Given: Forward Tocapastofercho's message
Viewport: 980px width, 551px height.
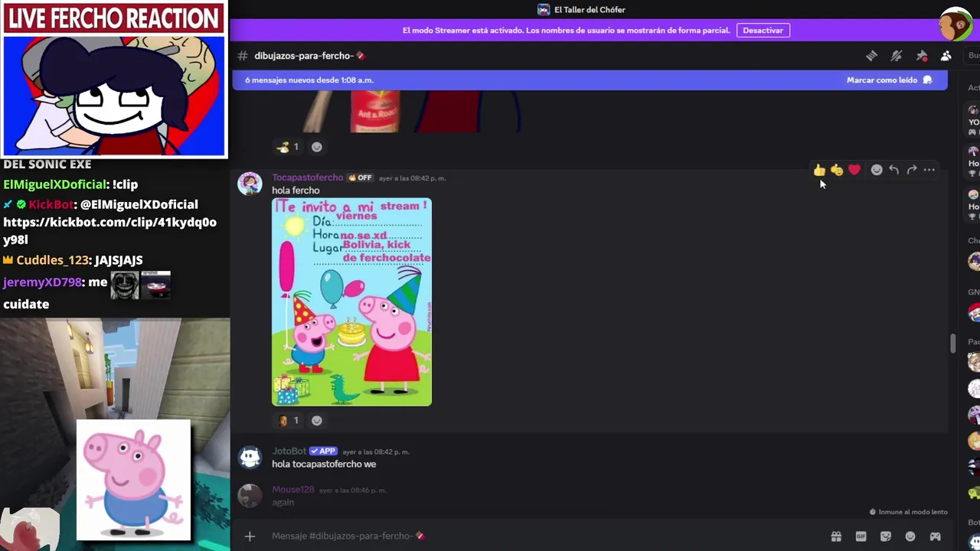Looking at the screenshot, I should [x=911, y=170].
